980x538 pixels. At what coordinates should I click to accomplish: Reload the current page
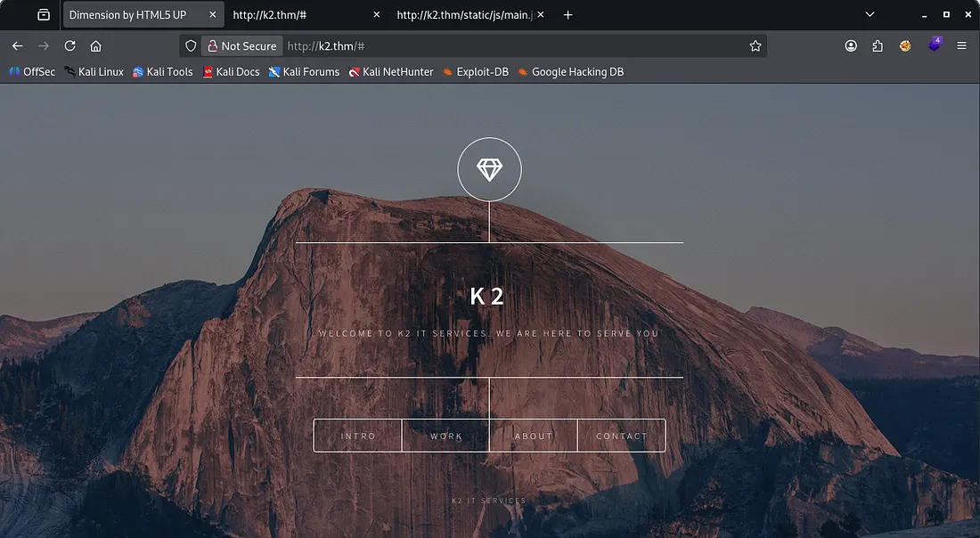(69, 46)
